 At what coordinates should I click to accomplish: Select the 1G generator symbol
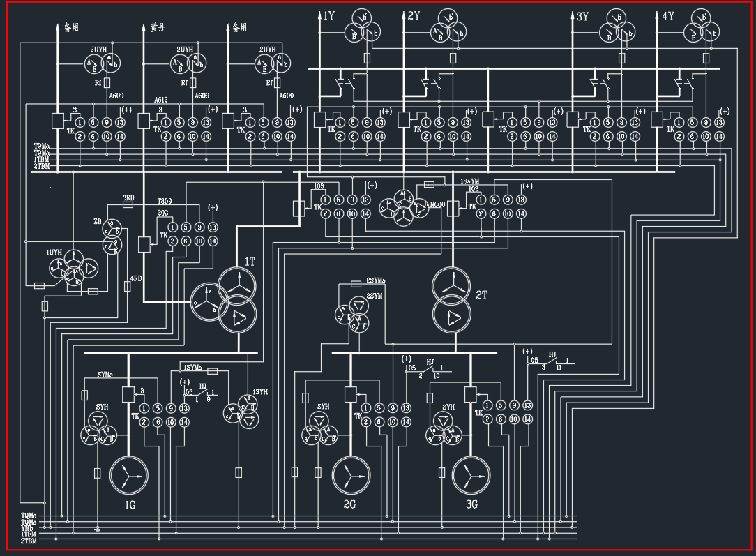pos(128,476)
